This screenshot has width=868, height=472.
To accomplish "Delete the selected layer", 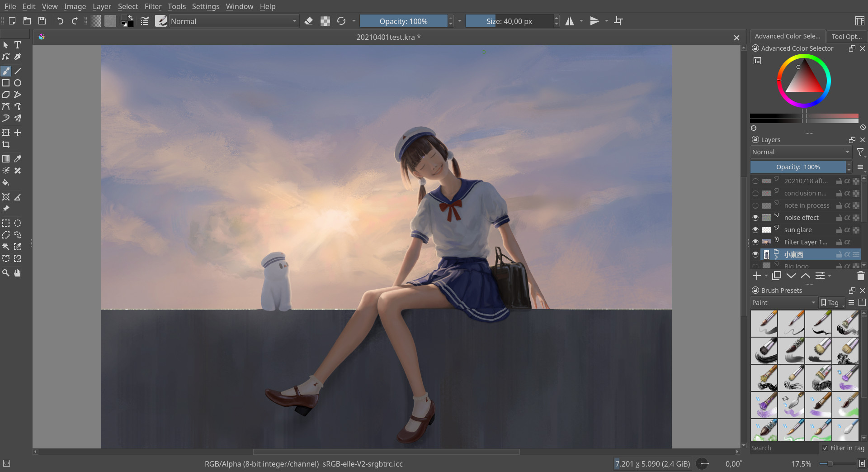I will pos(860,276).
